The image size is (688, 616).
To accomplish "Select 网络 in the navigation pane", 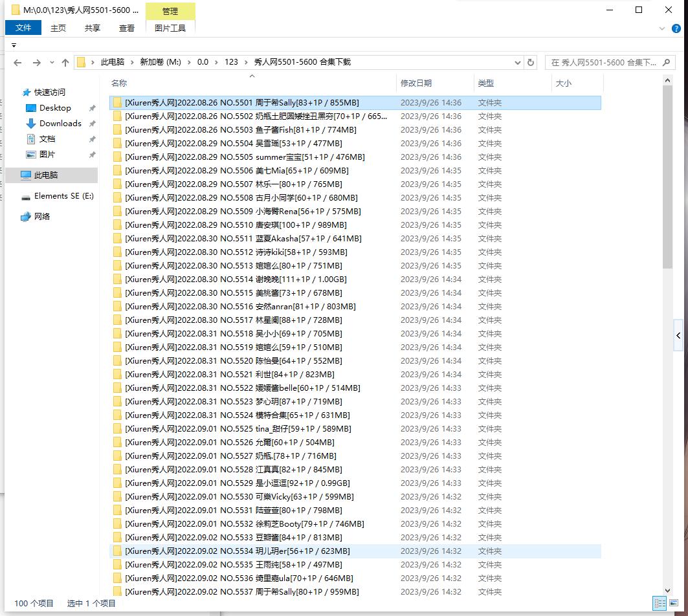I will point(41,216).
